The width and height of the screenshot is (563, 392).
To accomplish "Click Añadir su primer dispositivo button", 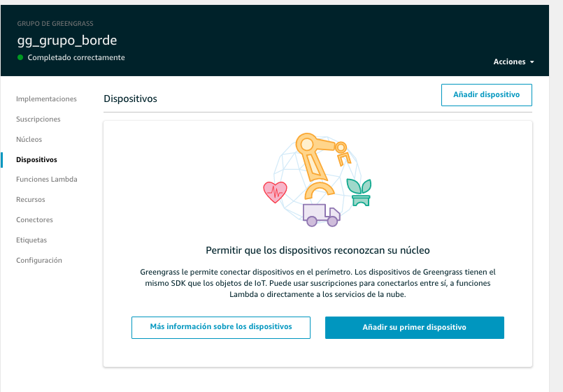I will [x=414, y=328].
